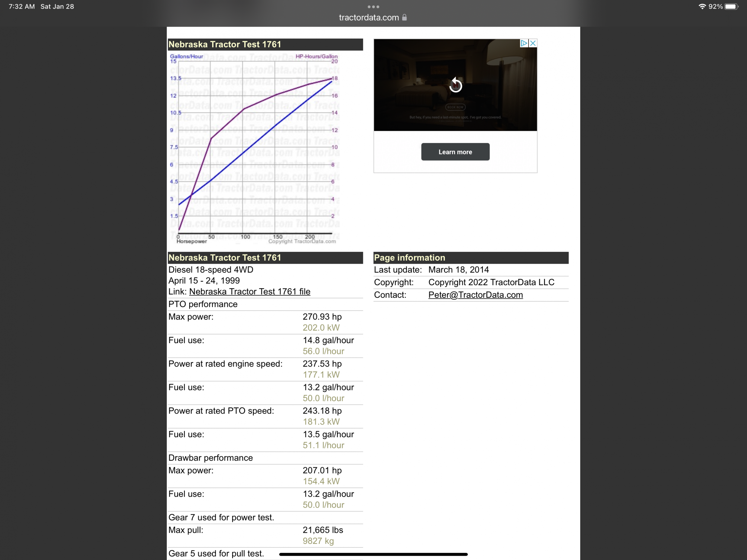Tap the padlock icon beside tractordata.com

coord(405,18)
